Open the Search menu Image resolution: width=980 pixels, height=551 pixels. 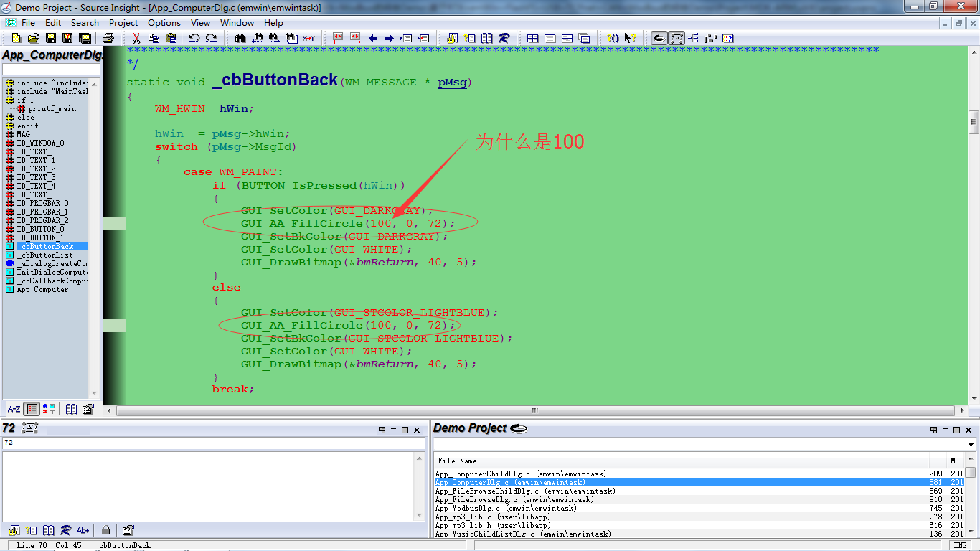[x=85, y=22]
